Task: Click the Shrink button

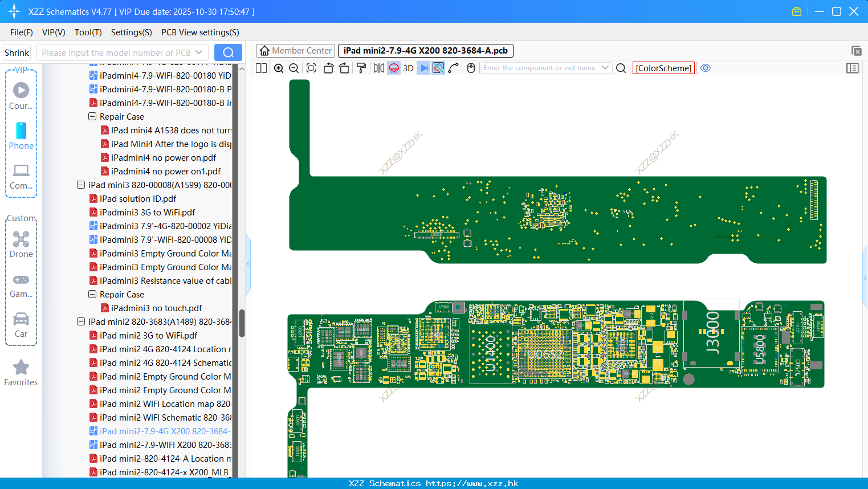Action: (x=17, y=52)
